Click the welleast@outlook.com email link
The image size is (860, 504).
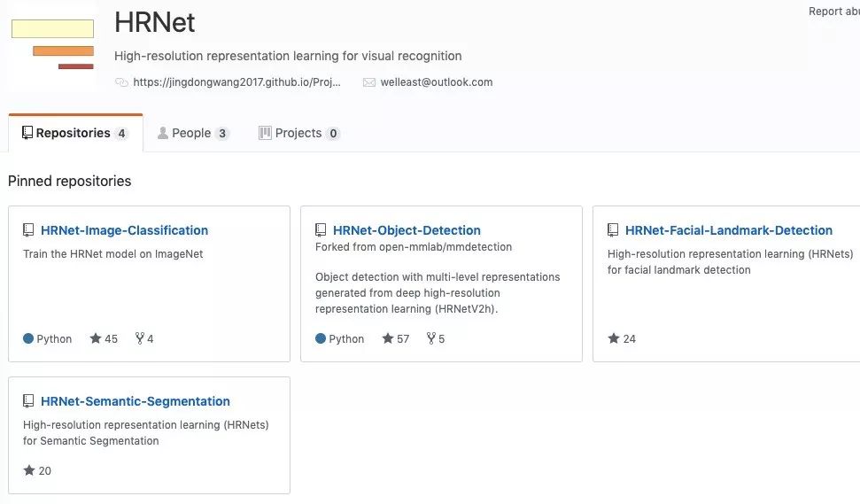[x=437, y=82]
